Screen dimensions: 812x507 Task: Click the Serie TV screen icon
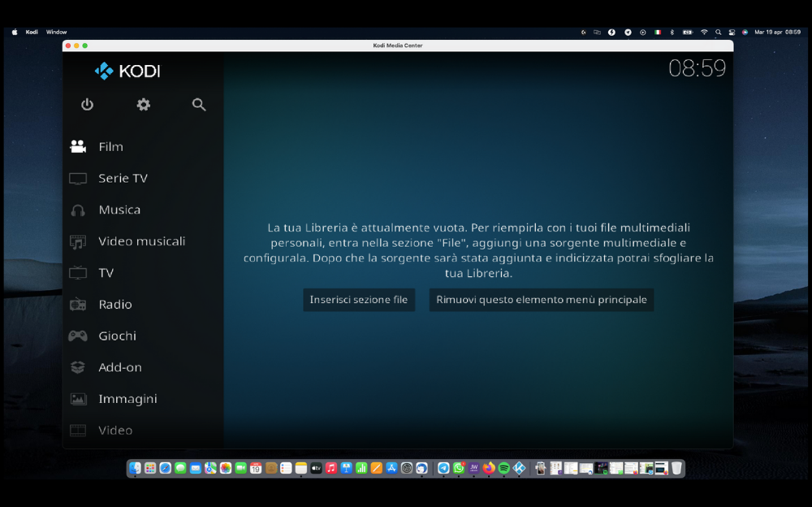click(78, 178)
